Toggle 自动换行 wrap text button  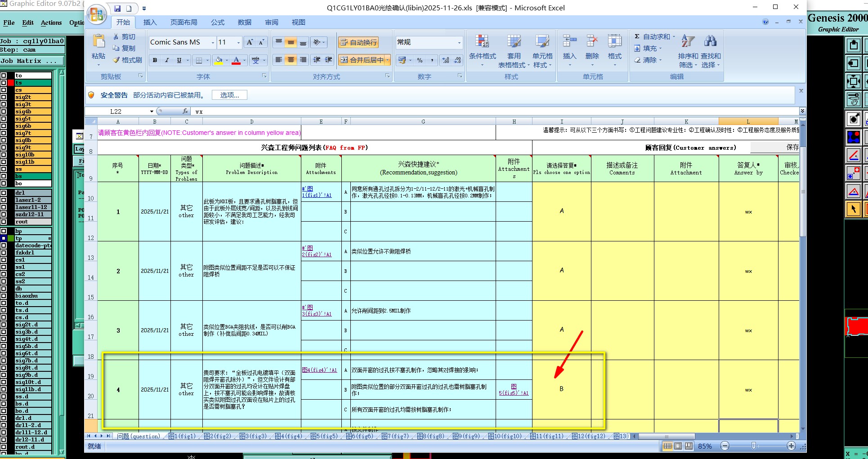[358, 42]
